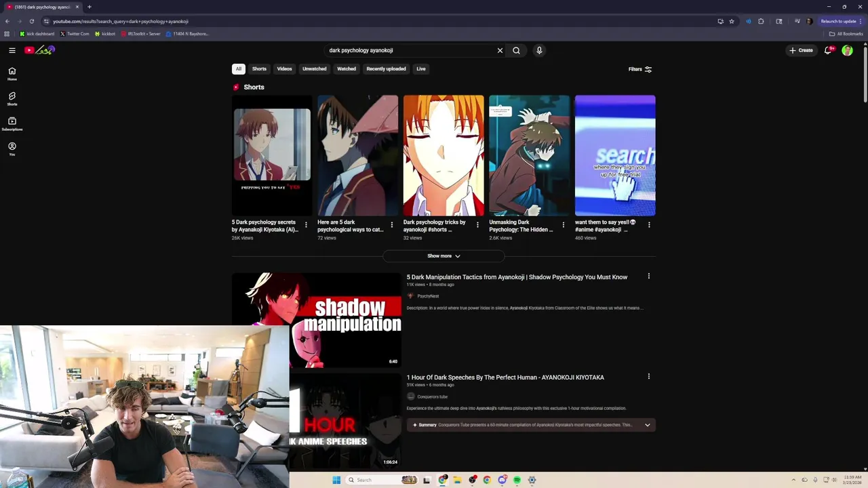Open '5 Dark Manipulation Tactics from Ayanokoji' title

(517, 277)
